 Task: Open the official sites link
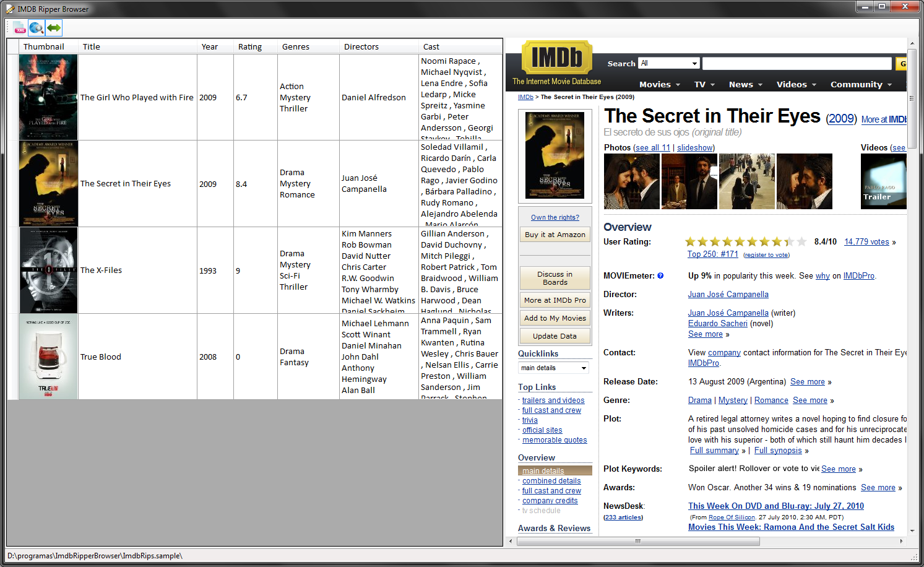click(x=542, y=430)
